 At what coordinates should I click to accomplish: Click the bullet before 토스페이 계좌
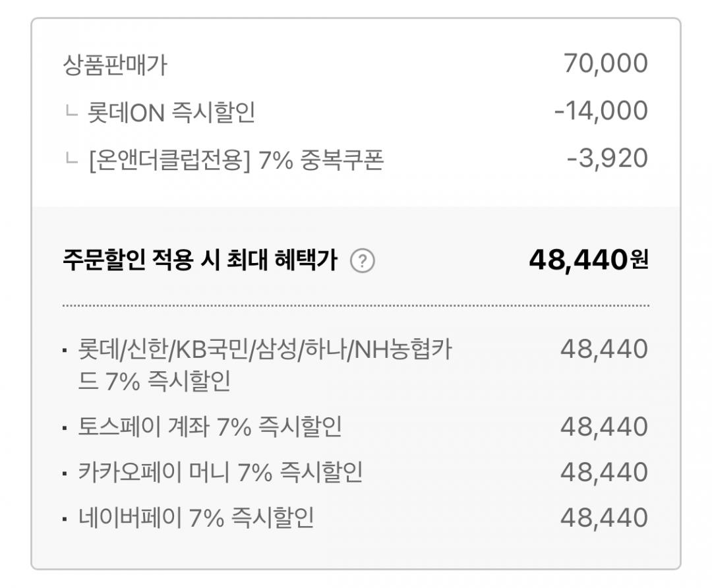pos(65,429)
